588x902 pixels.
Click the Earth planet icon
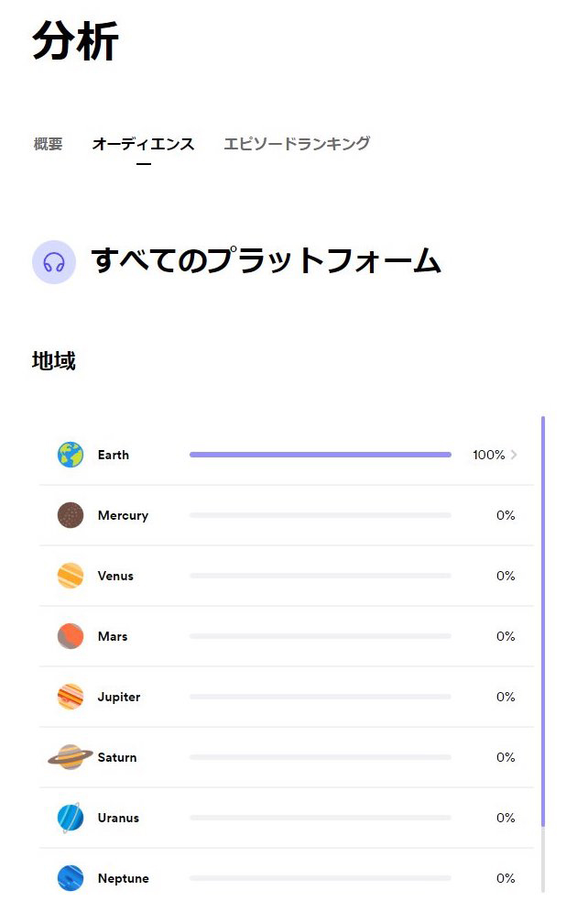click(x=71, y=455)
